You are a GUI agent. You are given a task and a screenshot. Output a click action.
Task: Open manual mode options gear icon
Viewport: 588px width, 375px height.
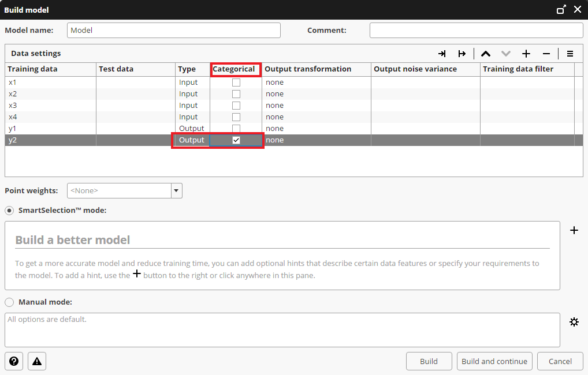coord(574,322)
